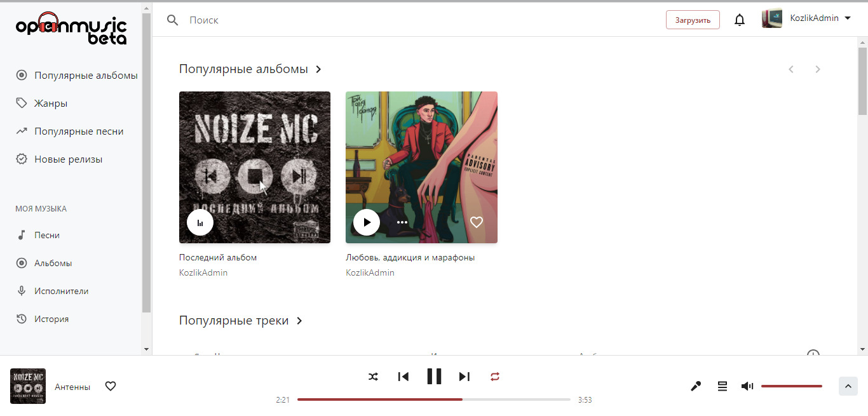Go to previous albums carousel page
Image resolution: width=868 pixels, height=416 pixels.
[x=791, y=69]
